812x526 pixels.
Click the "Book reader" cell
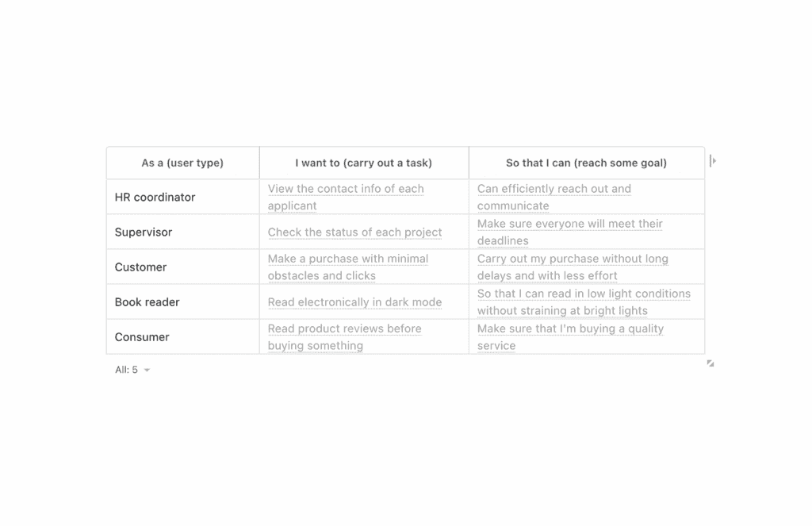147,302
